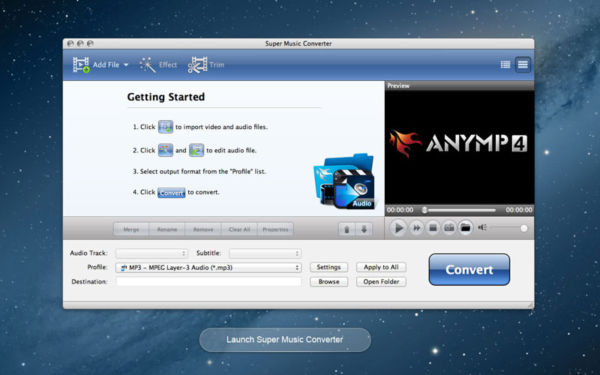This screenshot has height=375, width=600.
Task: Mute the preview speaker icon
Action: [x=482, y=228]
